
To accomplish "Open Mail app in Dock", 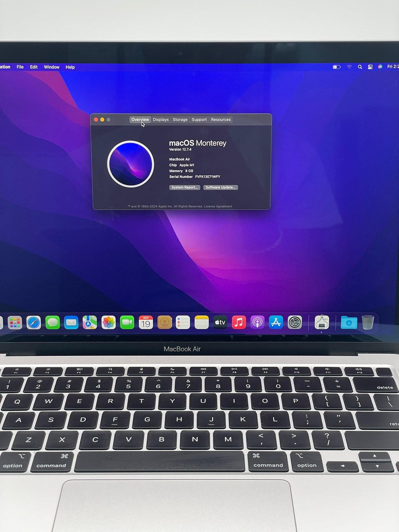I will coord(71,322).
